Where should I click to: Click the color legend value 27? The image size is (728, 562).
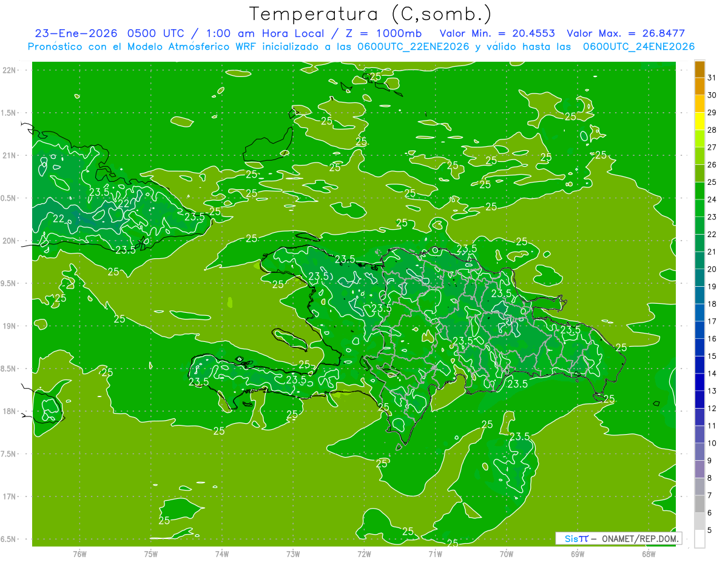(712, 147)
